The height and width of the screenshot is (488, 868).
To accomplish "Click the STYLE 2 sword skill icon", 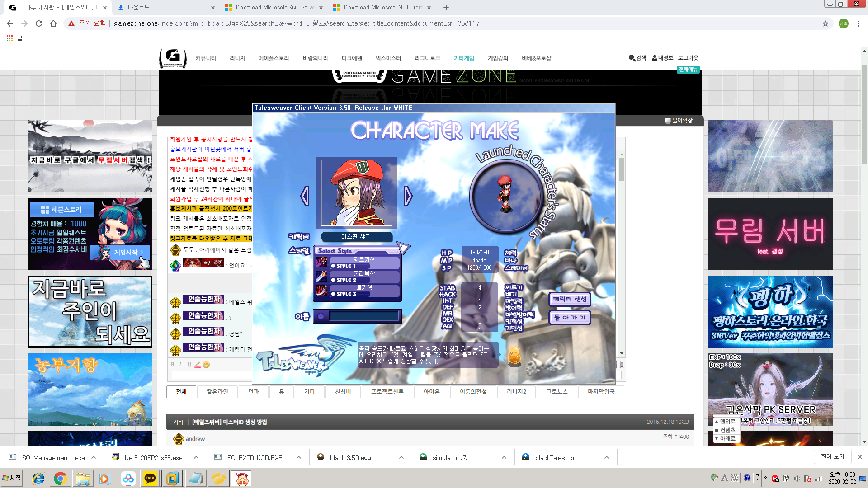I will [x=321, y=276].
